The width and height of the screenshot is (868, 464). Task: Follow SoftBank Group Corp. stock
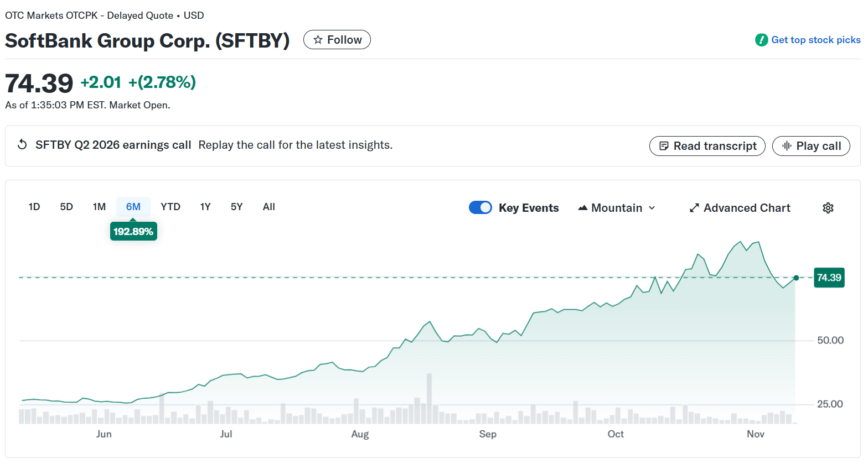point(337,40)
